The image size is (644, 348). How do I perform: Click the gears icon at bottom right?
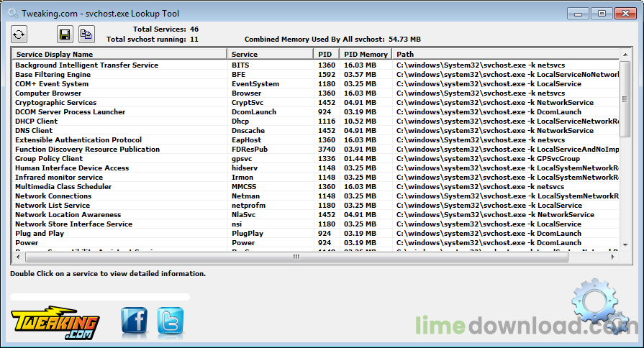point(599,307)
